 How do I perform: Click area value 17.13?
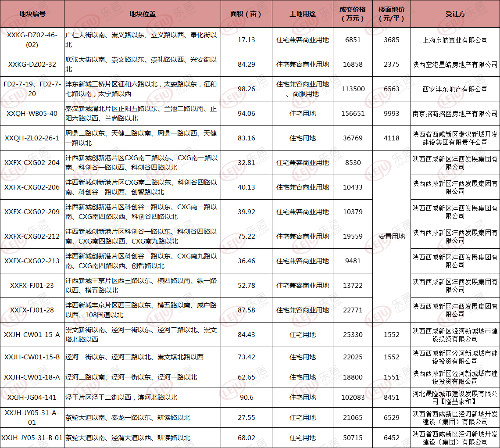[246, 40]
